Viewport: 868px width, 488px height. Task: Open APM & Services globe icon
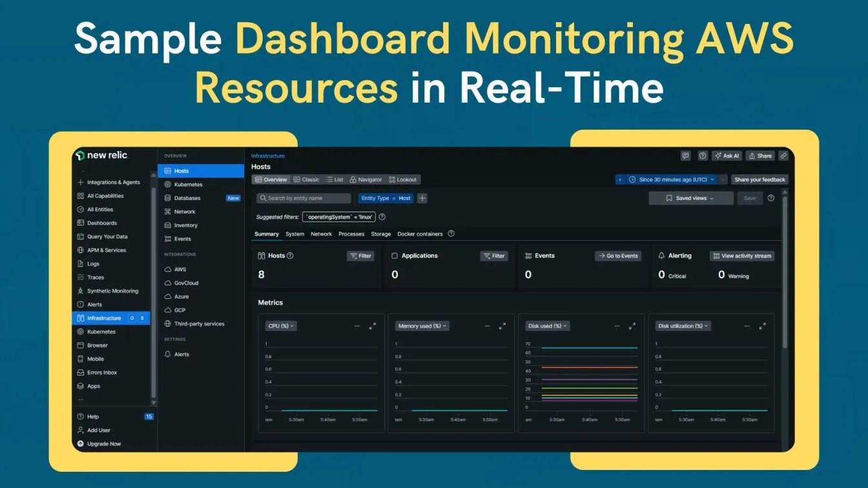click(81, 250)
